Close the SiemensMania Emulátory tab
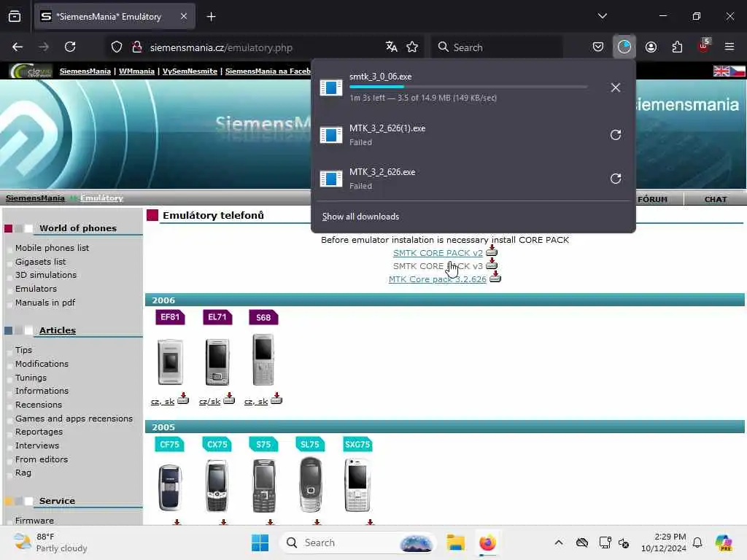The height and width of the screenshot is (560, 747). pos(183,17)
